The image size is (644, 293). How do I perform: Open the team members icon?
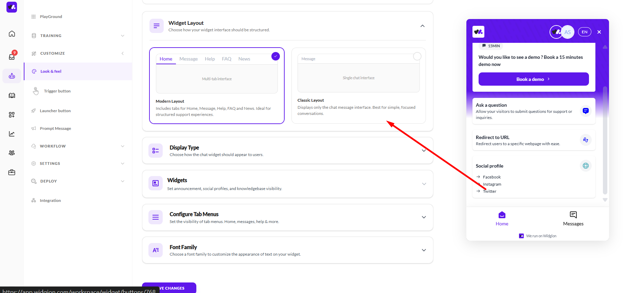coord(12,153)
